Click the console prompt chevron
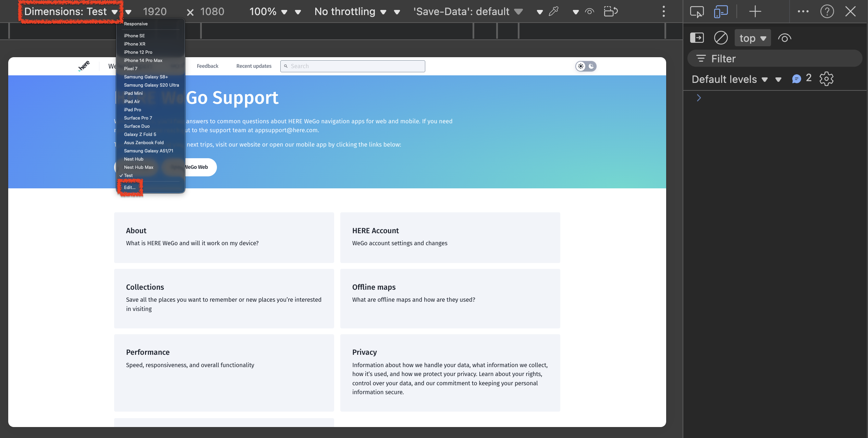Viewport: 868px width, 438px height. tap(699, 98)
